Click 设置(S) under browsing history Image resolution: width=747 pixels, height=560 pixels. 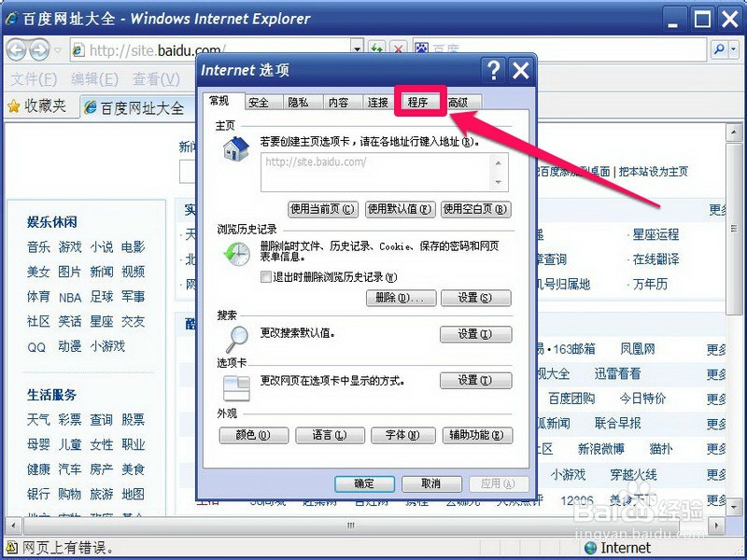click(476, 298)
